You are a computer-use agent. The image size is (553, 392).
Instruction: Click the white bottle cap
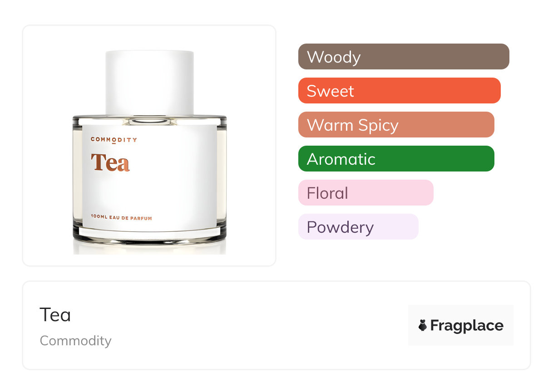coord(149,83)
